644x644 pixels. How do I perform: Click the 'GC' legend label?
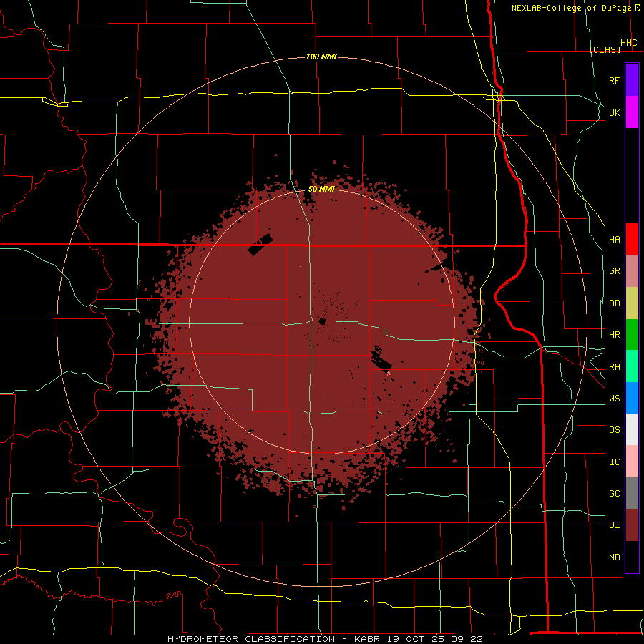614,494
